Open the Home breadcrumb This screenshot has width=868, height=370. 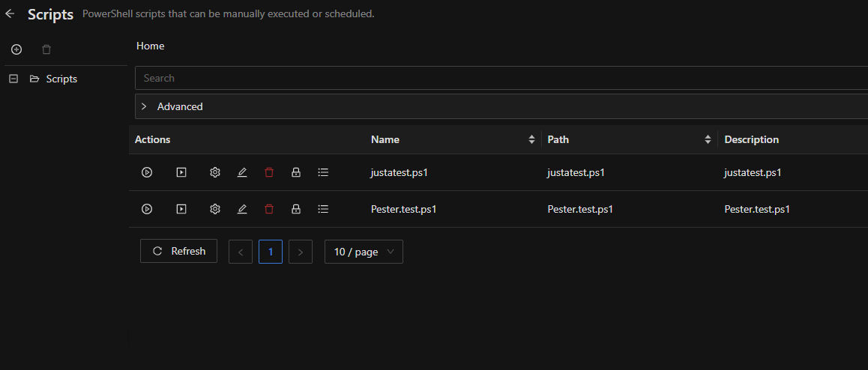click(x=150, y=46)
